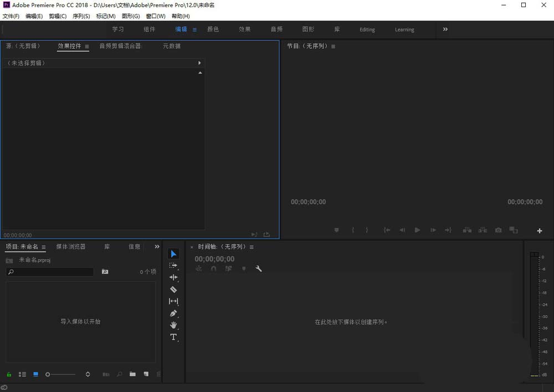The image size is (554, 392).
Task: Open the 窗口 menu
Action: [155, 16]
